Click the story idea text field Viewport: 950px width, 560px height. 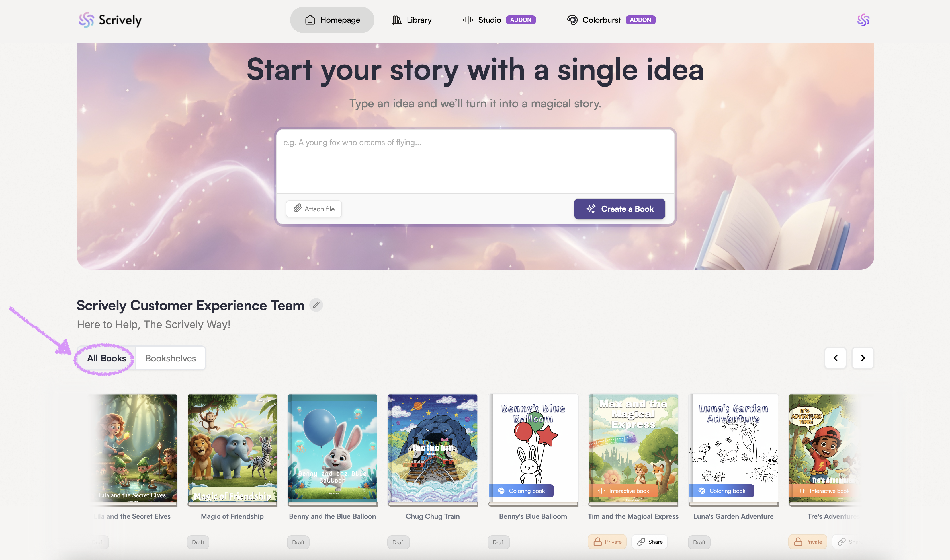[x=475, y=162]
